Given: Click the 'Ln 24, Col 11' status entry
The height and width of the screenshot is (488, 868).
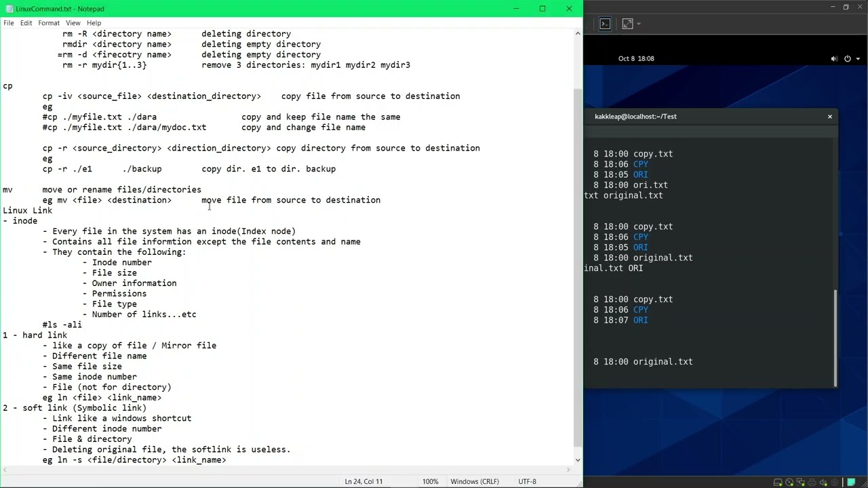Looking at the screenshot, I should 363,481.
